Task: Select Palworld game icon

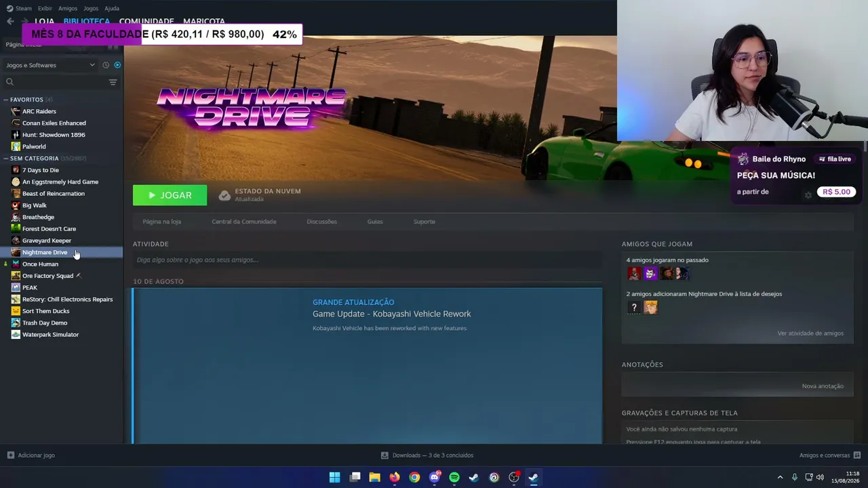Action: (x=16, y=146)
